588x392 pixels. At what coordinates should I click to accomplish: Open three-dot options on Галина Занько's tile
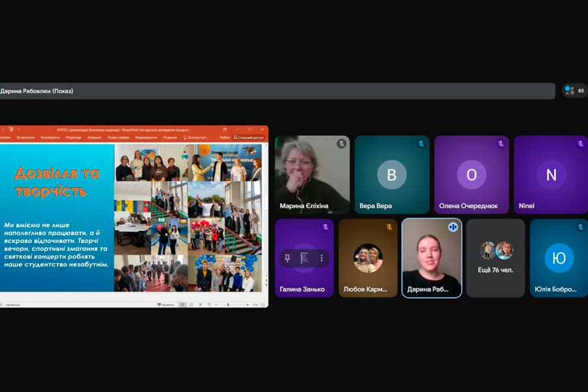pos(321,258)
